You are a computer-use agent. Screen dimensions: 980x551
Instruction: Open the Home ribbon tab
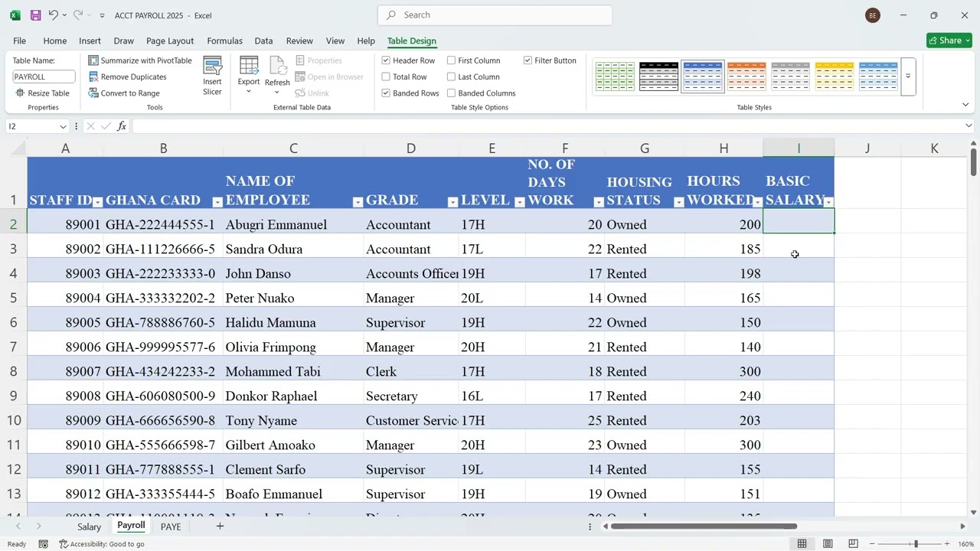pyautogui.click(x=54, y=41)
